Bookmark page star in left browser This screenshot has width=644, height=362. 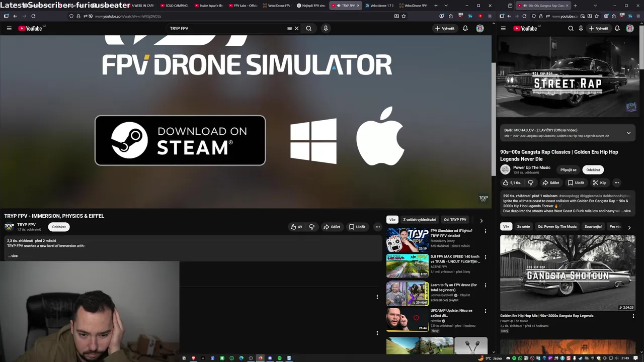click(x=404, y=16)
